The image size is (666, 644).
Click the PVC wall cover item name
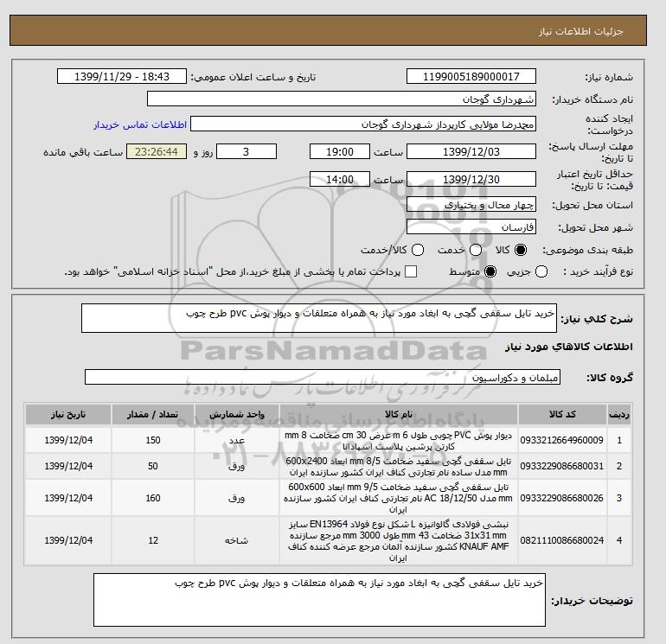coord(399,441)
